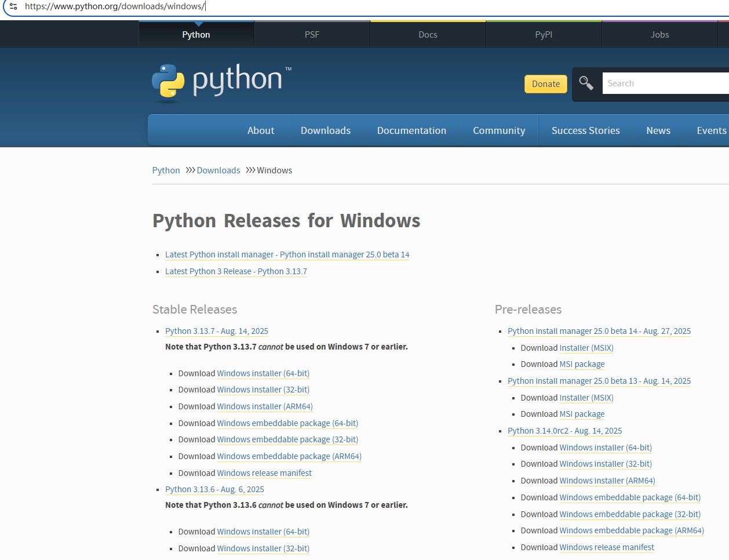Open Latest Python 3 Release 3.13.7 link
Image resolution: width=729 pixels, height=560 pixels.
click(x=236, y=271)
